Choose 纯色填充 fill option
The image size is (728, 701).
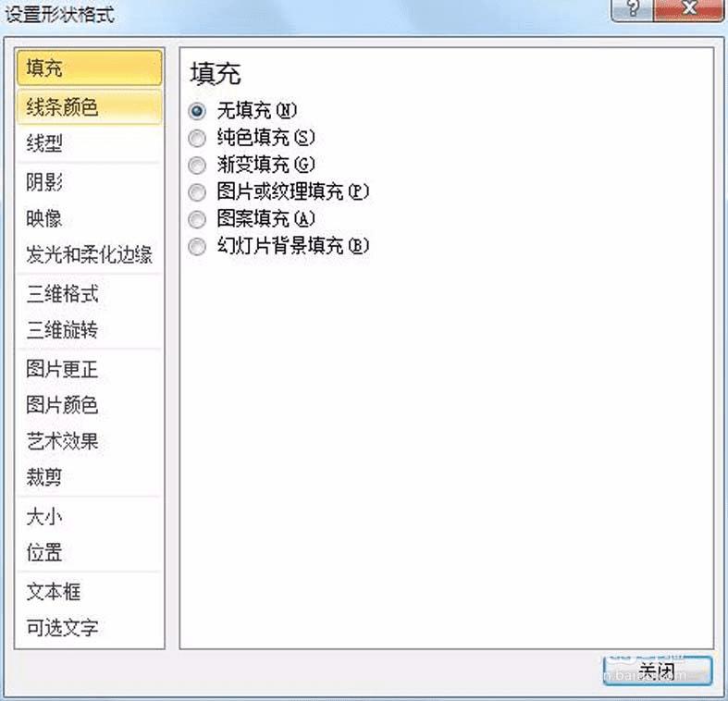(197, 138)
